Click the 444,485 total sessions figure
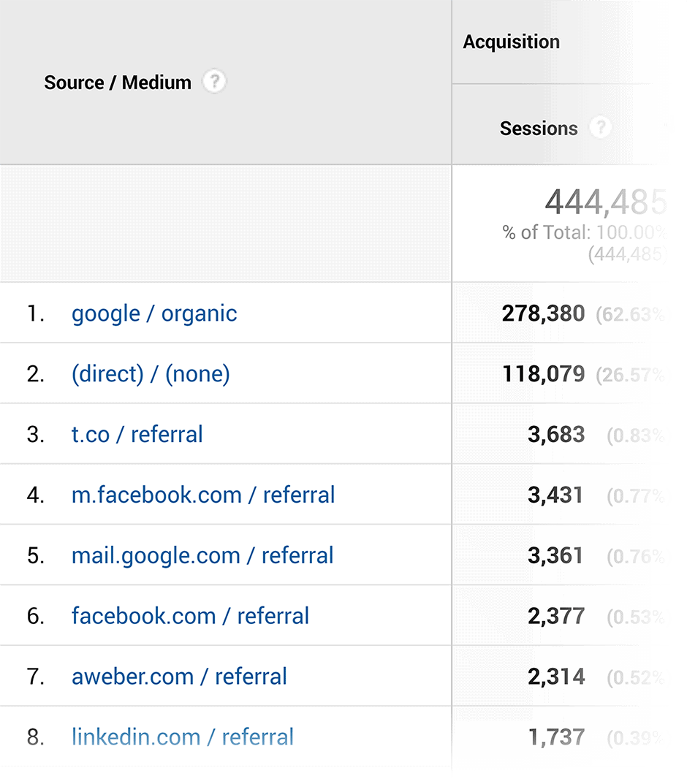The image size is (687, 784). tap(605, 202)
